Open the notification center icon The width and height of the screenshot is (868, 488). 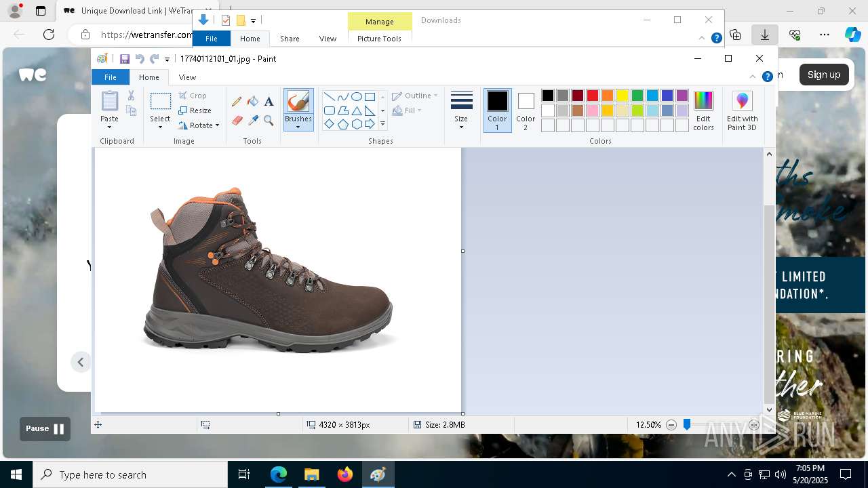point(846,474)
